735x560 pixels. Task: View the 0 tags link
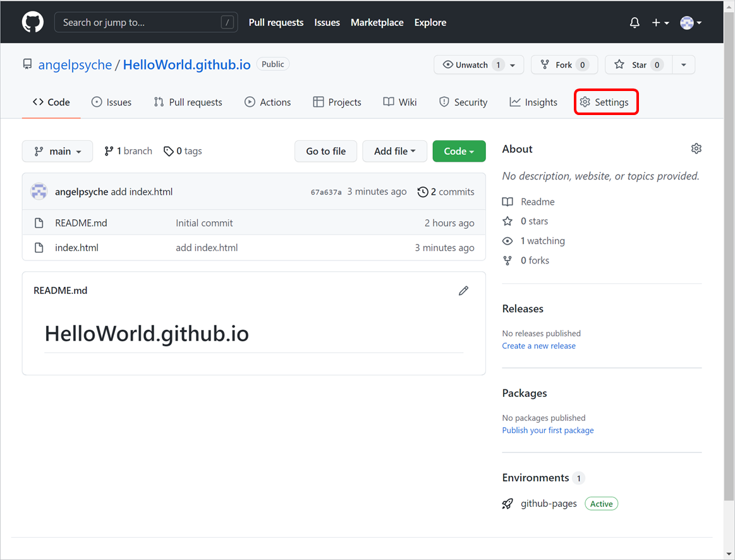(183, 151)
